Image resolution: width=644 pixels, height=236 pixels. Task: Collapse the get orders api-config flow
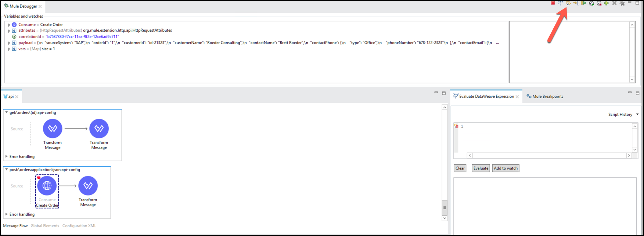click(x=6, y=112)
